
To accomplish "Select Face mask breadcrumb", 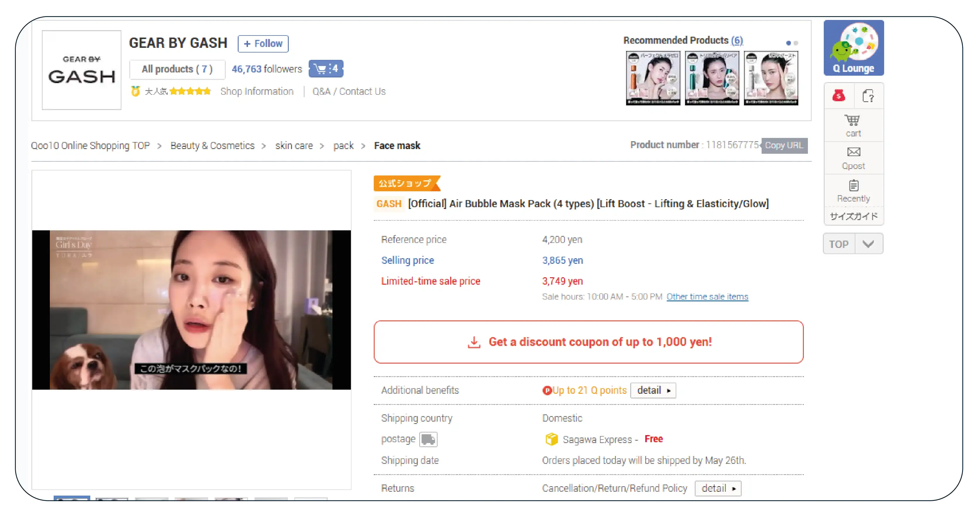I will (397, 146).
